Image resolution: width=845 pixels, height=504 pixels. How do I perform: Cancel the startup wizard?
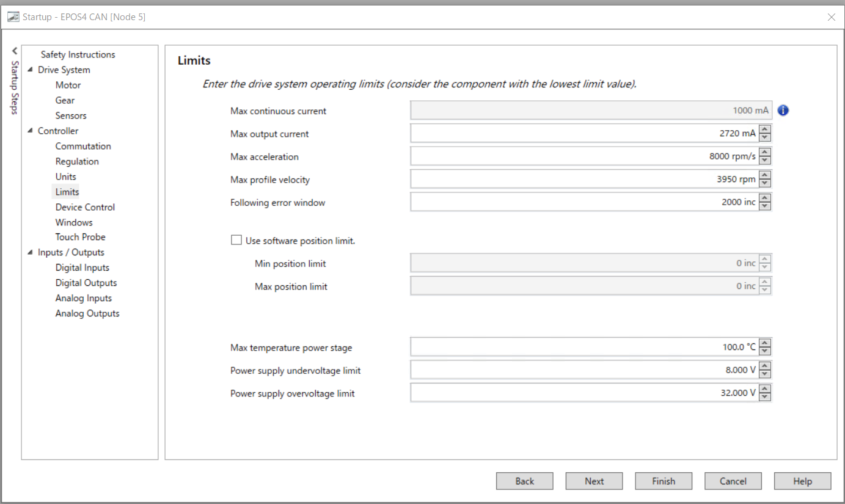tap(733, 481)
